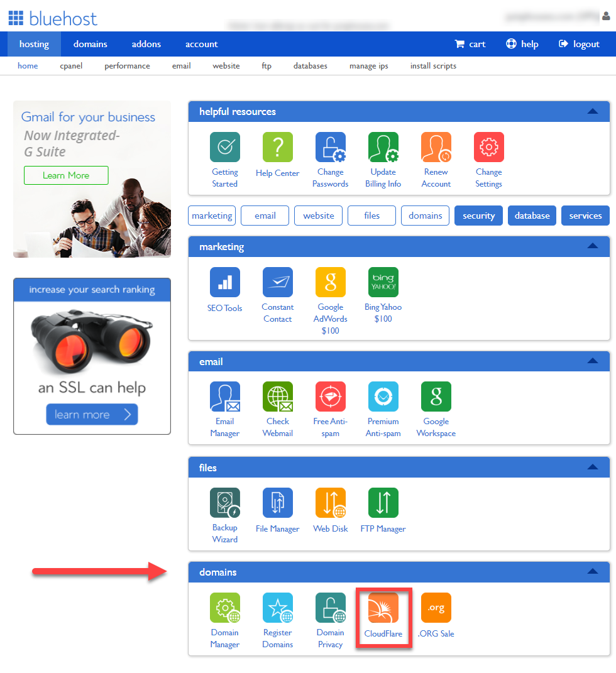Open the Change Settings gear icon
This screenshot has width=616, height=673.
[489, 147]
